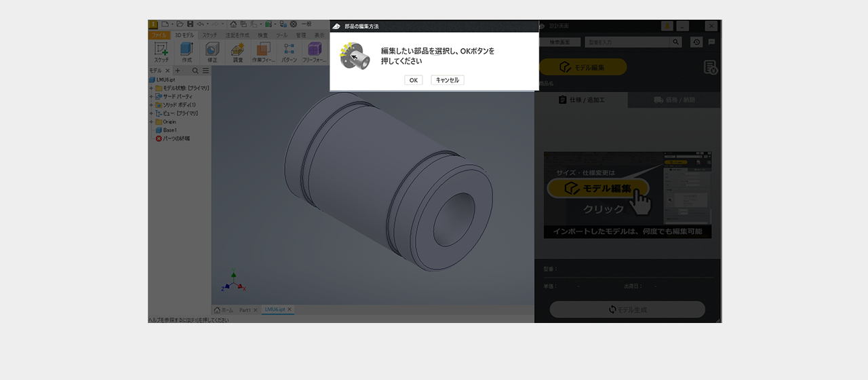Click the 作成 (Create) ribbon icon

tap(186, 50)
